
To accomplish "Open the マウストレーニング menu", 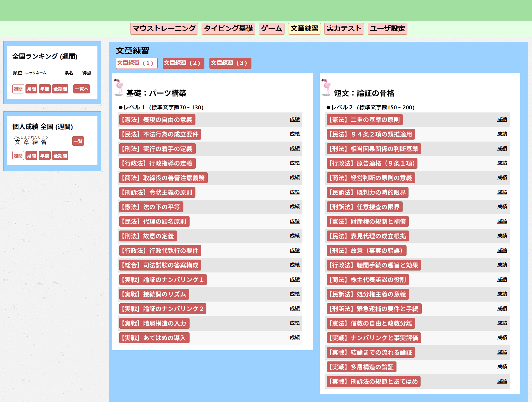I will 164,29.
